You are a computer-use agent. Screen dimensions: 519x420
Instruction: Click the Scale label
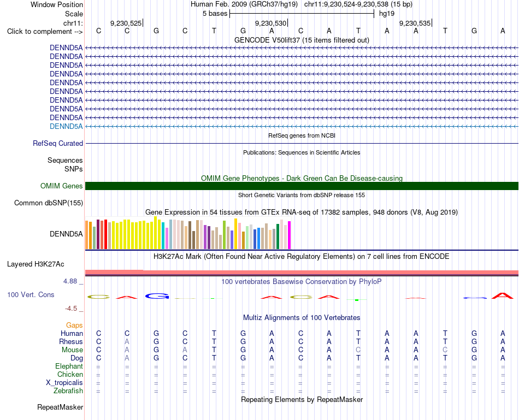coord(74,14)
